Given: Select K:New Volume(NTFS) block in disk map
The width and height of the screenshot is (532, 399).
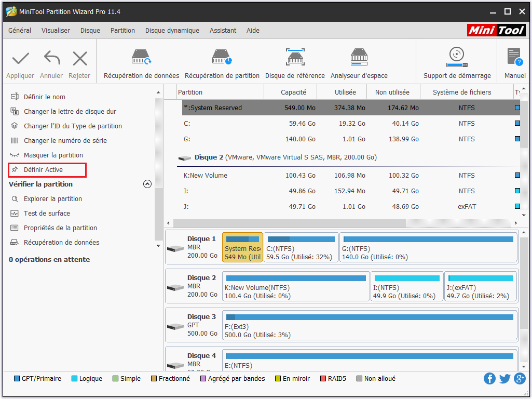Looking at the screenshot, I should click(x=296, y=286).
